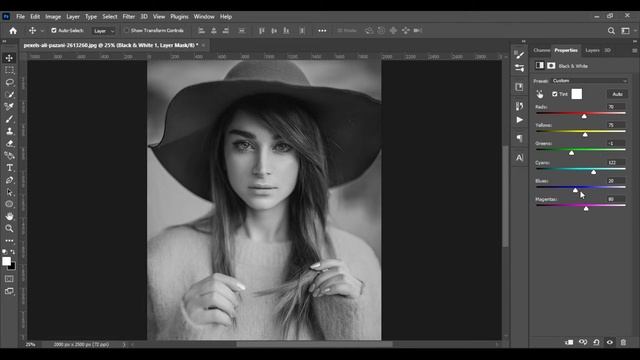This screenshot has width=640, height=360.
Task: Open the Tint color swatch
Action: point(576,94)
